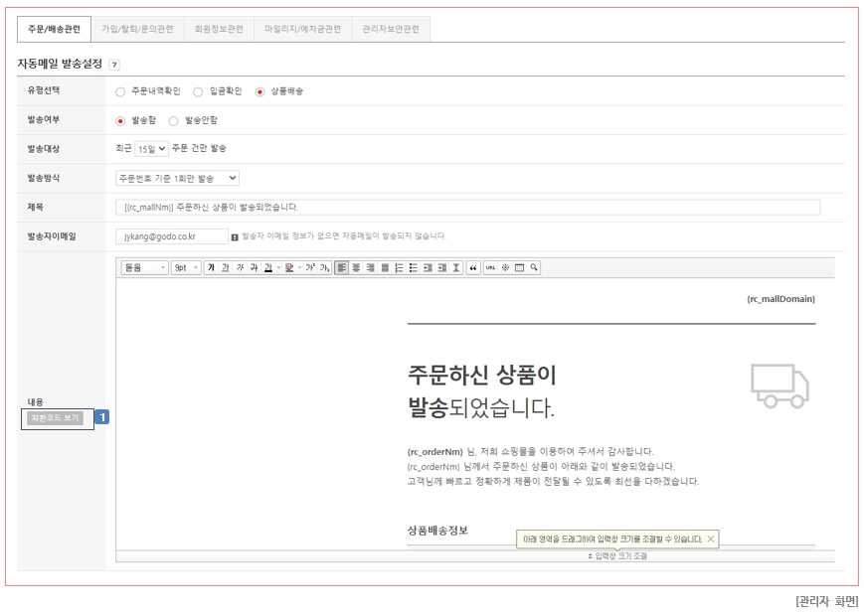Click the help icon beside 자동메일 발송설정
This screenshot has height=616, width=864.
(x=114, y=65)
